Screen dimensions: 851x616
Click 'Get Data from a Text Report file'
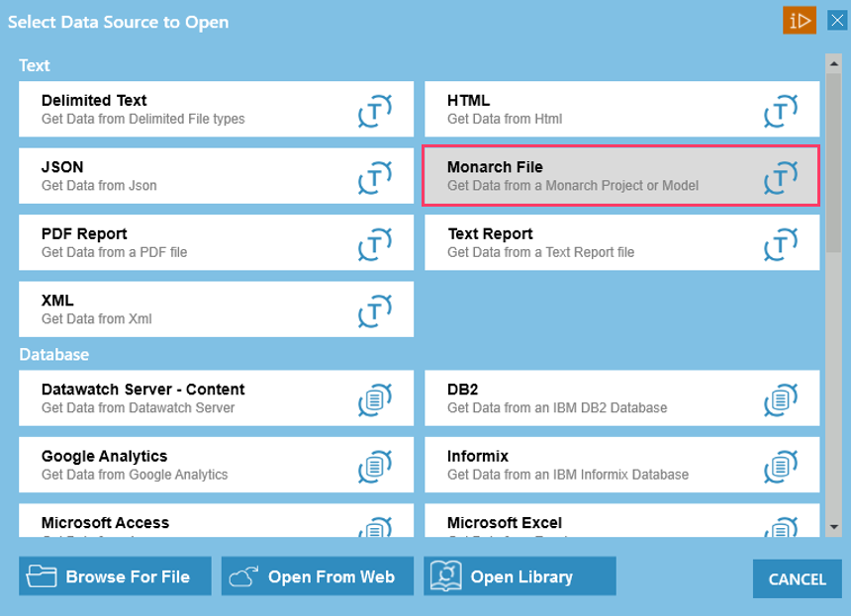[541, 252]
